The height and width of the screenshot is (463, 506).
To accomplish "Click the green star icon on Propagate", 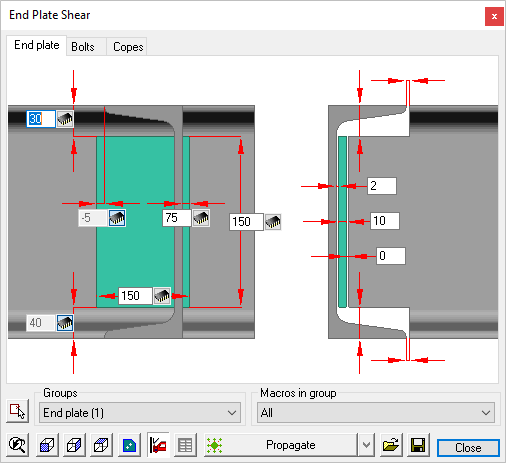I will click(x=214, y=445).
